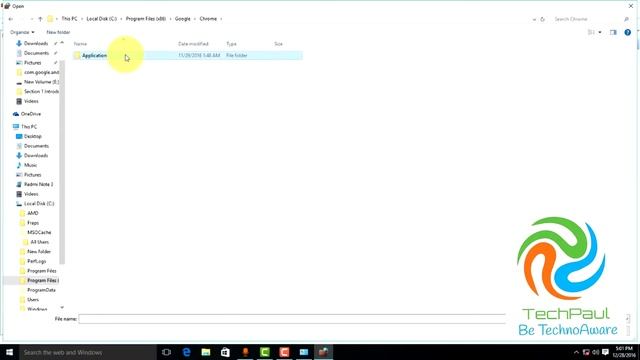The width and height of the screenshot is (640, 360).
Task: Navigate to This PC breadcrumb
Action: pyautogui.click(x=69, y=19)
